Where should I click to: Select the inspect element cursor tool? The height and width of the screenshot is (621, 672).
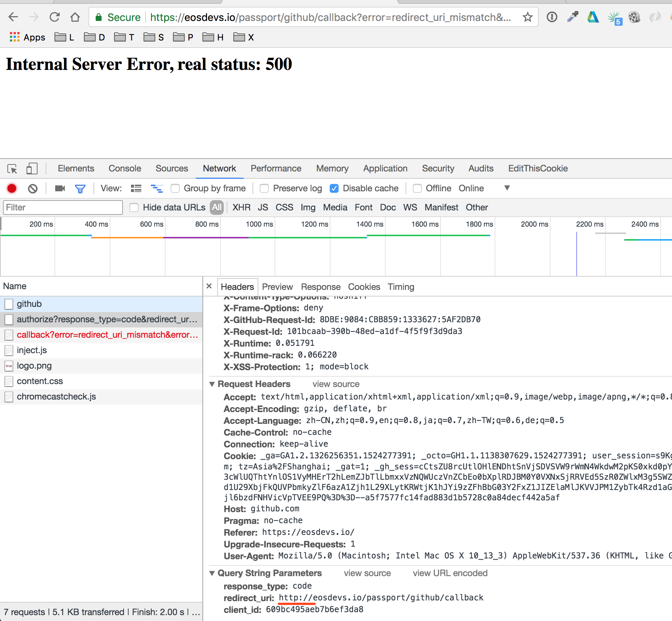click(12, 168)
